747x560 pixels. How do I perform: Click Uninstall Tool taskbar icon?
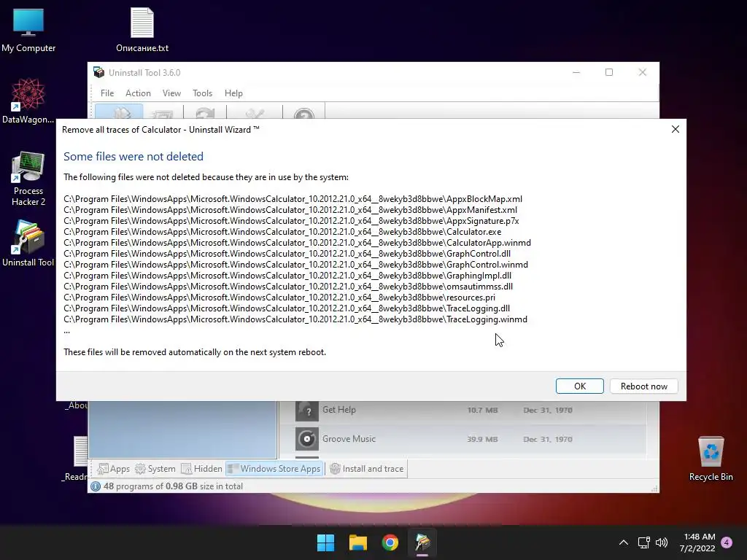[x=422, y=542]
